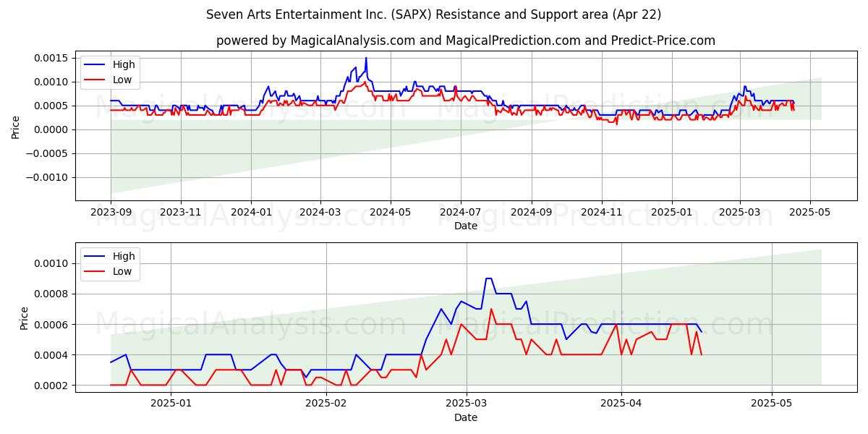Click the bottom chart's 2025-05 tick label
Image resolution: width=868 pixels, height=434 pixels.
click(x=772, y=404)
